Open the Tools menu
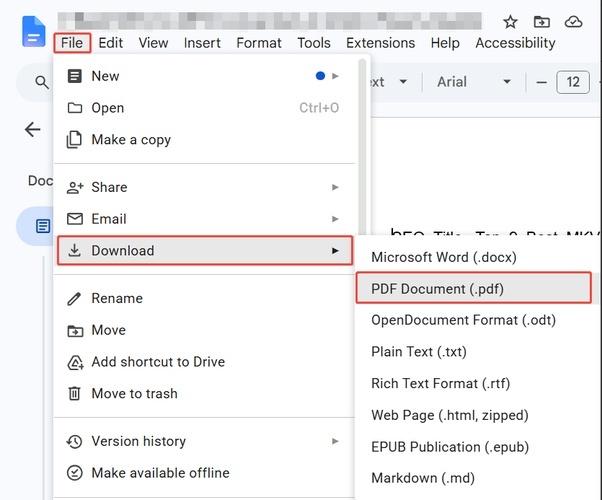Image resolution: width=602 pixels, height=500 pixels. (x=314, y=43)
